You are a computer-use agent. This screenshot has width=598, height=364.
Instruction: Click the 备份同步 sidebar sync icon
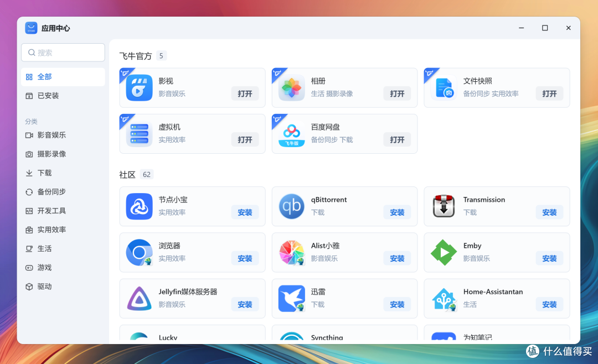tap(29, 192)
